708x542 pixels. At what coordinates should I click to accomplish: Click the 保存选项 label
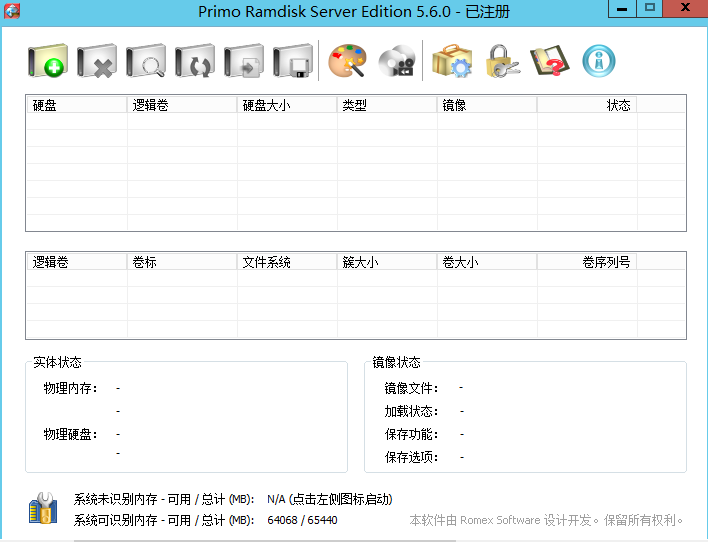pos(411,457)
